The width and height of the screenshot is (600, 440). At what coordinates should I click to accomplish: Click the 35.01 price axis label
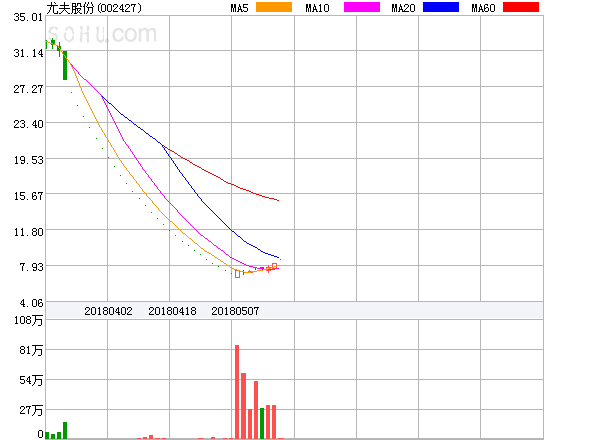coord(28,17)
